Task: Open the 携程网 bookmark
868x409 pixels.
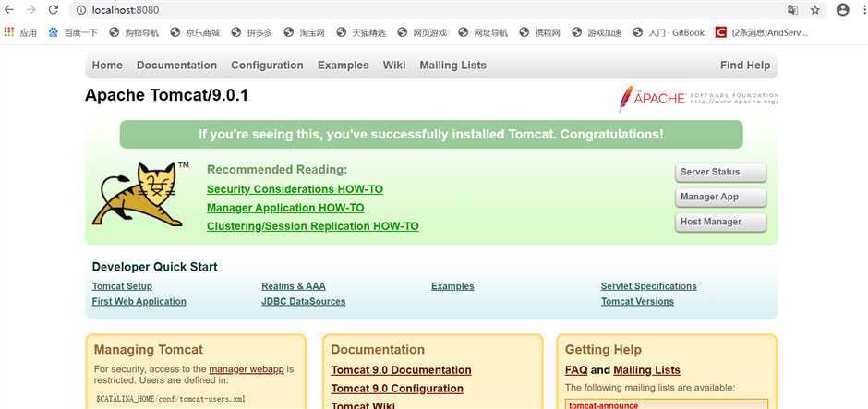Action: tap(540, 32)
